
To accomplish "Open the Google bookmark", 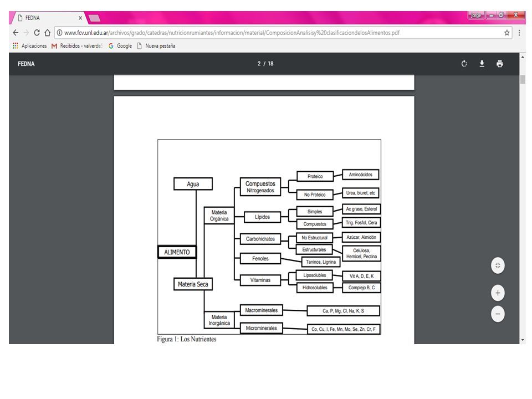I will tap(120, 46).
